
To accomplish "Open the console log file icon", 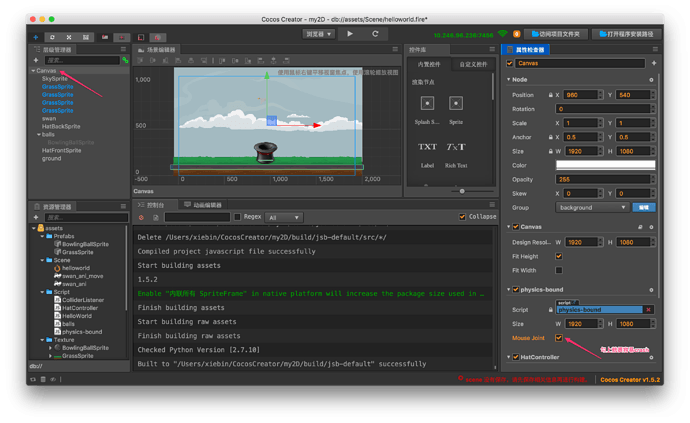I will point(156,217).
